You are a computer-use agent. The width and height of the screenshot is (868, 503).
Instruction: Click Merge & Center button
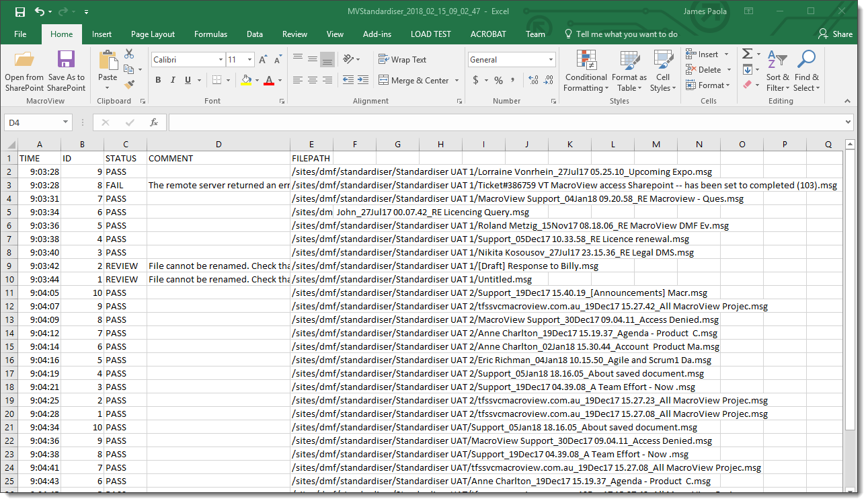tap(414, 81)
